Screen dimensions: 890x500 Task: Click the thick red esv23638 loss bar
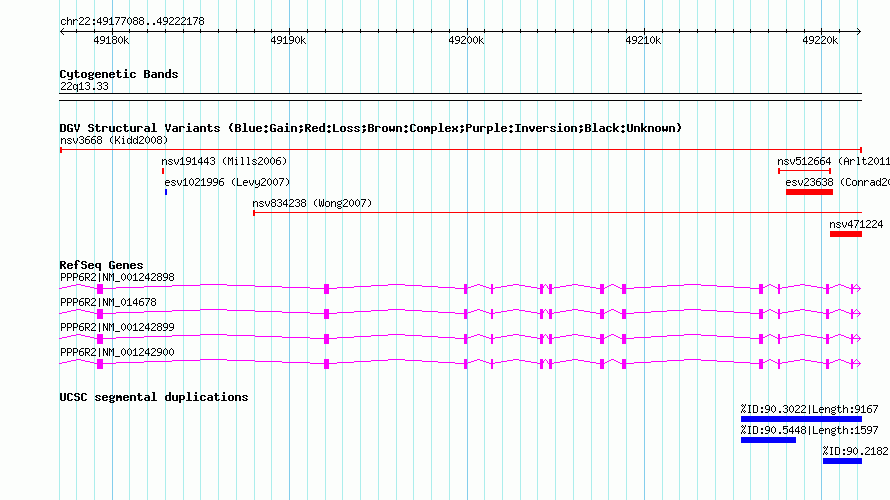[x=809, y=192]
